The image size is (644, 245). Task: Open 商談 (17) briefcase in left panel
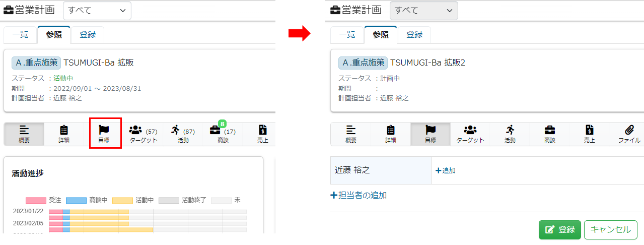point(223,134)
